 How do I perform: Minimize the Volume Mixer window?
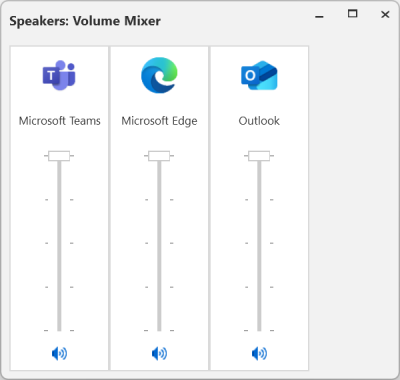tap(319, 15)
